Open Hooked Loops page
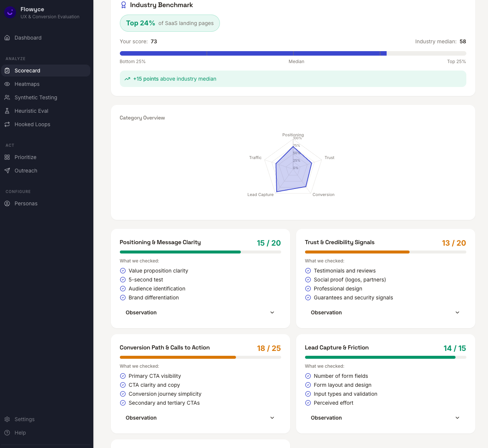The width and height of the screenshot is (488, 448). 46,124
